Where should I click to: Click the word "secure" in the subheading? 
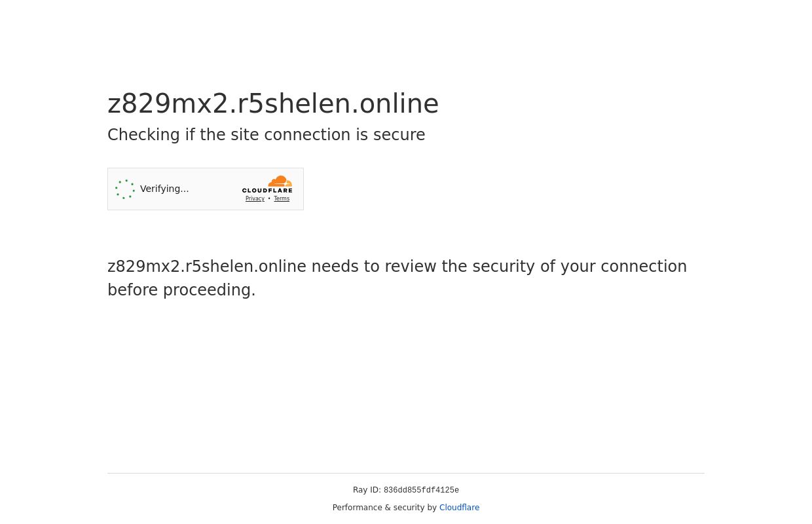[399, 135]
